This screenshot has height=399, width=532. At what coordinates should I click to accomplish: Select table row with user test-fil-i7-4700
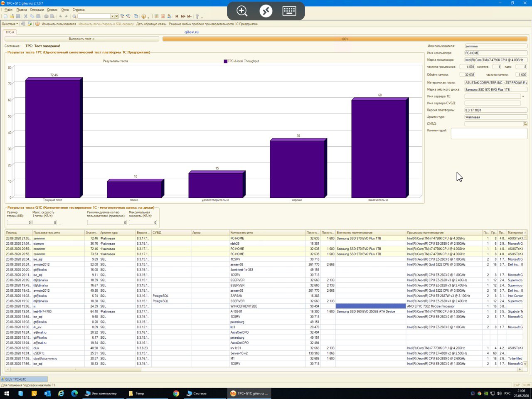point(264,311)
